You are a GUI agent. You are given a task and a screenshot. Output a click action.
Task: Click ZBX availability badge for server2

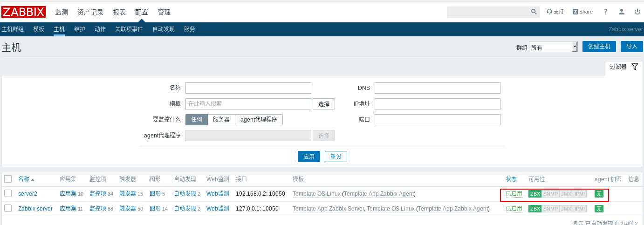point(535,194)
